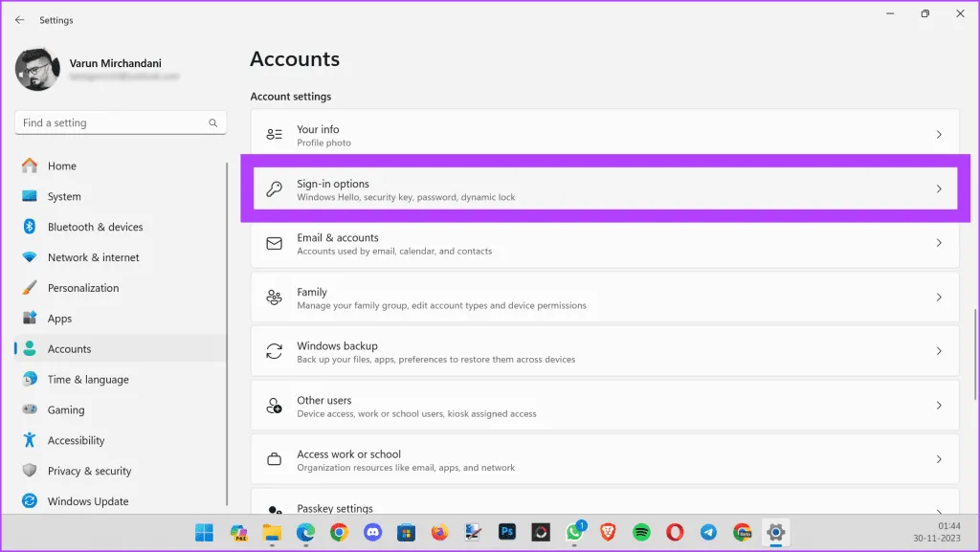The image size is (980, 552).
Task: Switch to System in the sidebar
Action: (x=64, y=196)
